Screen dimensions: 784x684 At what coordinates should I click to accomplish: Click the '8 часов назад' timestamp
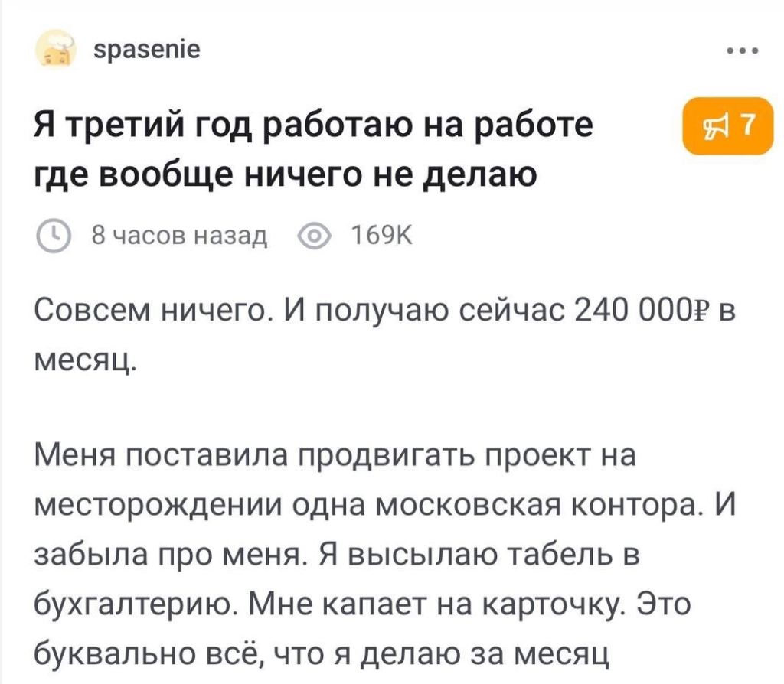tap(179, 235)
